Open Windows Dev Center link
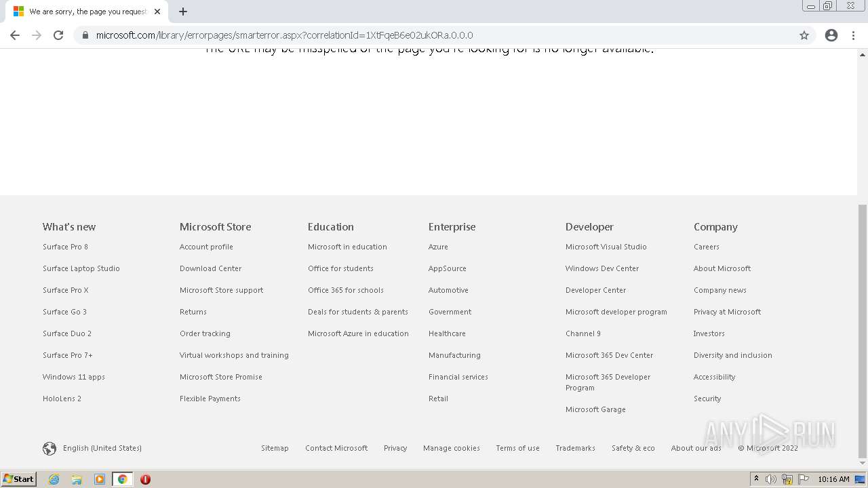Image resolution: width=868 pixels, height=488 pixels. coord(602,268)
